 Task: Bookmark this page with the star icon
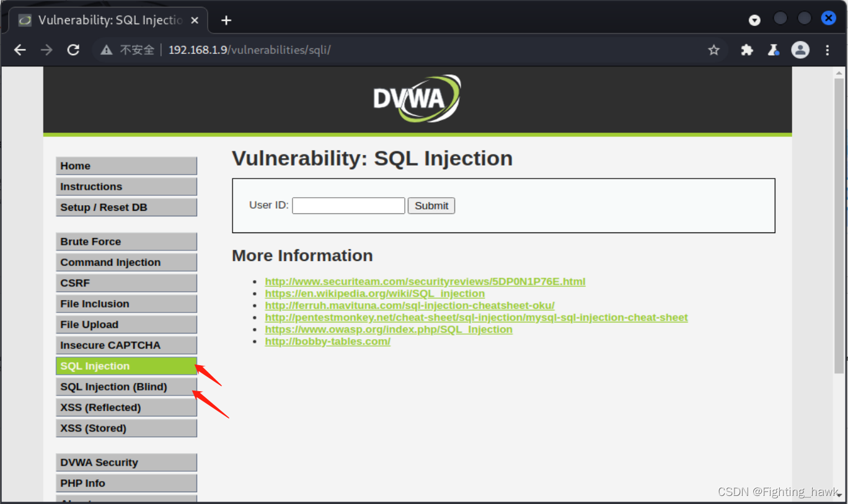coord(714,50)
